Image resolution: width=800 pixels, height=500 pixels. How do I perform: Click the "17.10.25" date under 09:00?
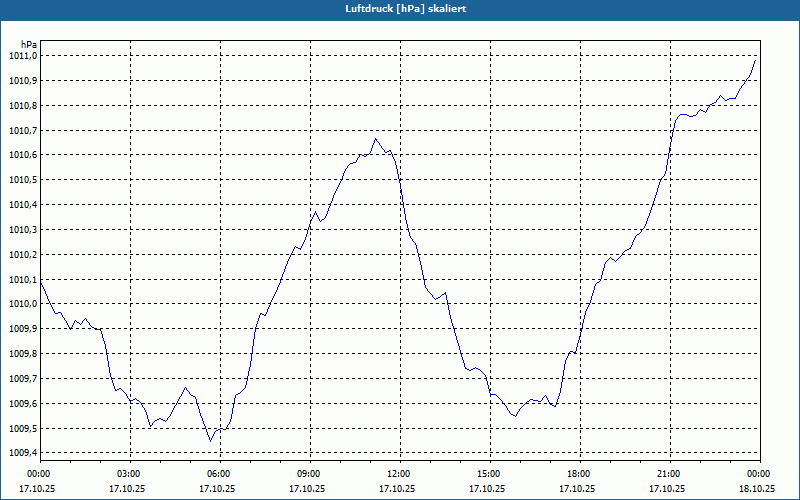tap(308, 488)
